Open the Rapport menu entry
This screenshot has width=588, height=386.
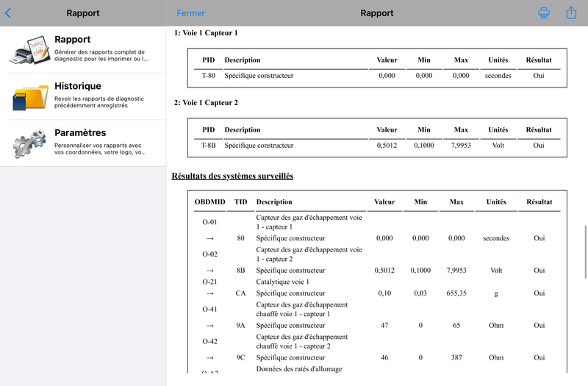83,49
